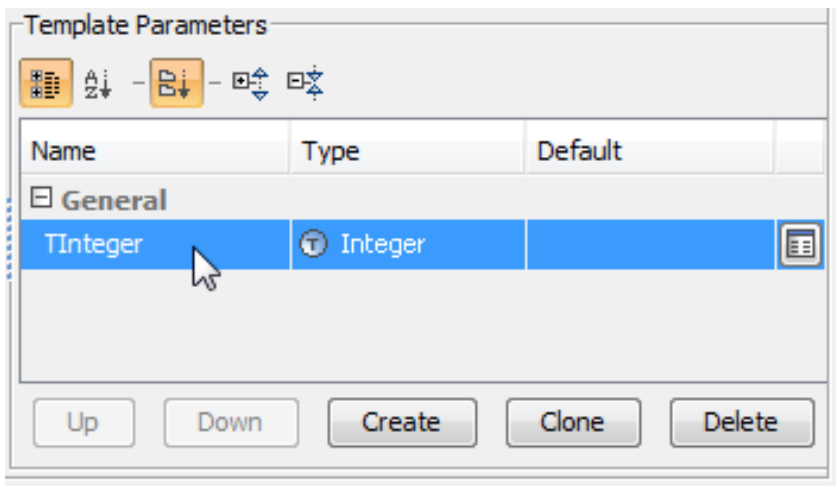Click the alphabetical sort icon
Screen dimensions: 838x492
point(96,83)
